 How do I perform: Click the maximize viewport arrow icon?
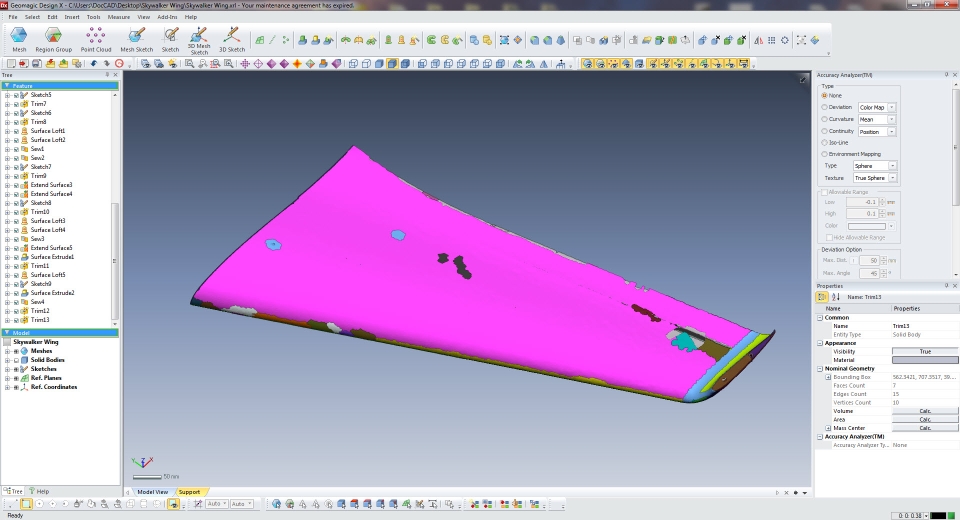pos(803,80)
